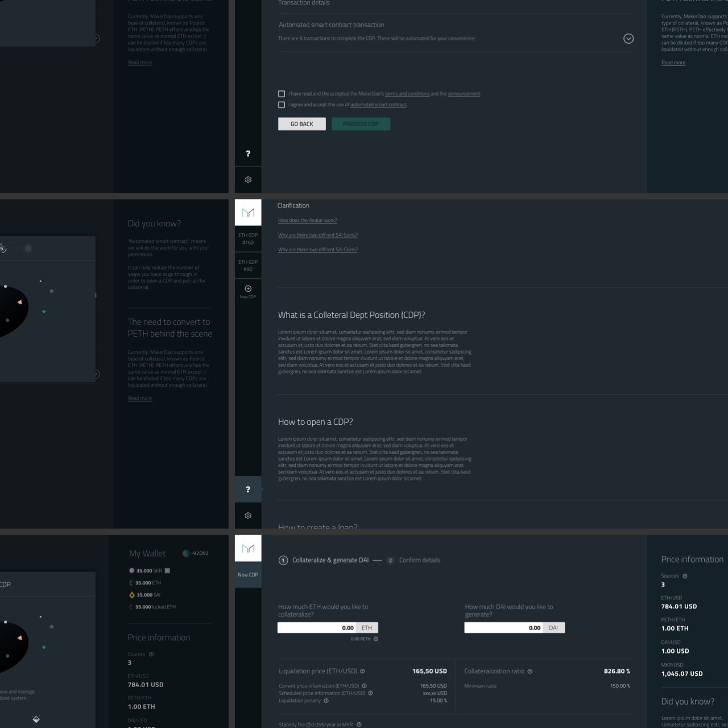Focus the ETH collateral amount input field
Screen dimensions: 728x728
tap(317, 628)
